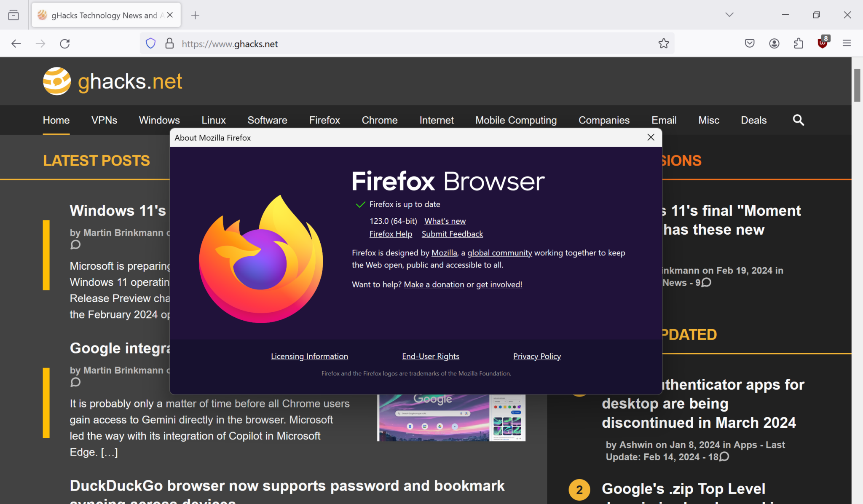Click the 'Licensing Information' button in dialog
The width and height of the screenshot is (863, 504).
pos(309,356)
